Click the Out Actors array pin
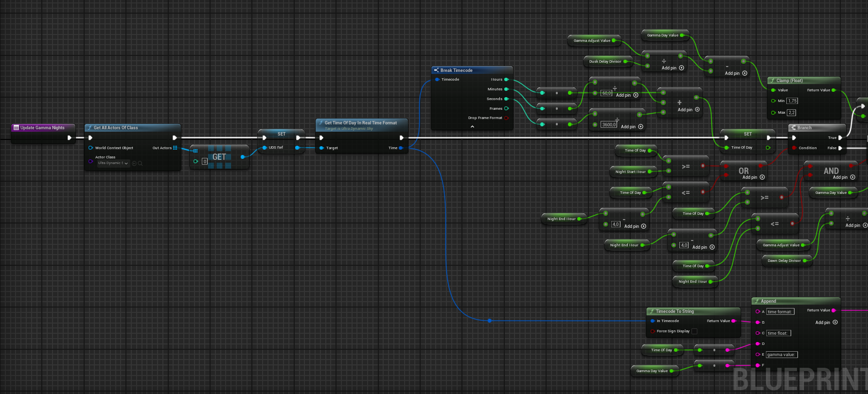Viewport: 868px width, 394px height. 175,148
